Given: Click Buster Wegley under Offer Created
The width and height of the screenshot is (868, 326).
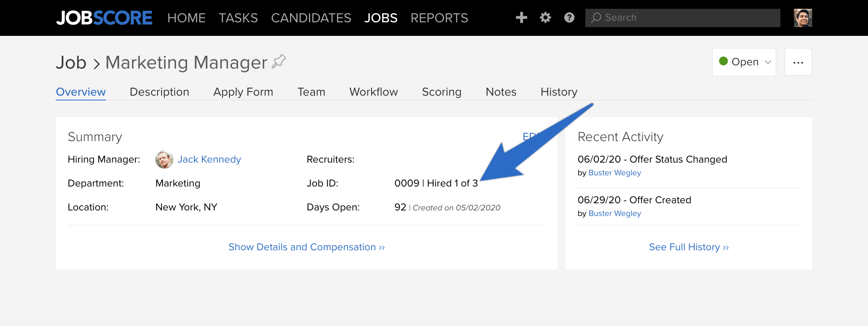Looking at the screenshot, I should click(x=615, y=214).
